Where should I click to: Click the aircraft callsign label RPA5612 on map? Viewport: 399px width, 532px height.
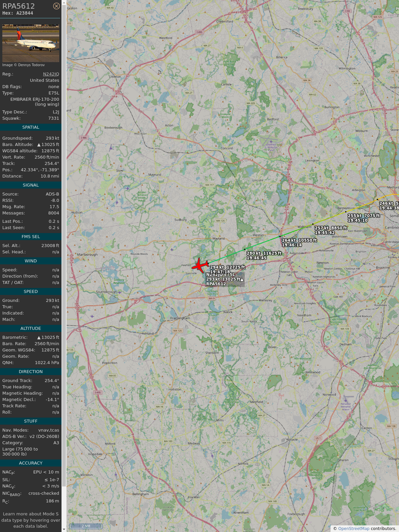[216, 284]
